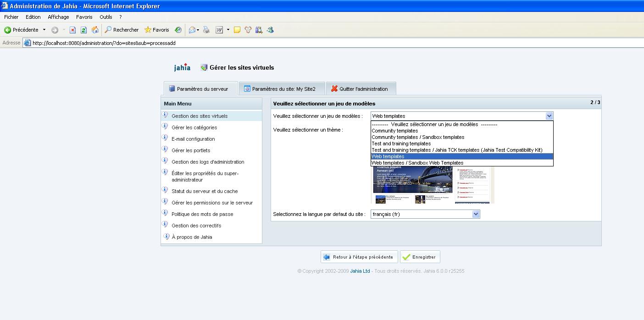Screen dimensions: 644x320
Task: Click info icon beside E-mail configuration
Action: pos(166,138)
